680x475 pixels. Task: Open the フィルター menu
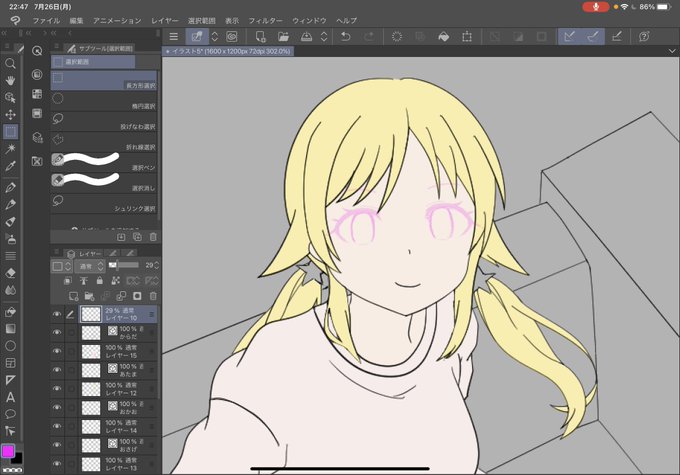click(x=265, y=20)
